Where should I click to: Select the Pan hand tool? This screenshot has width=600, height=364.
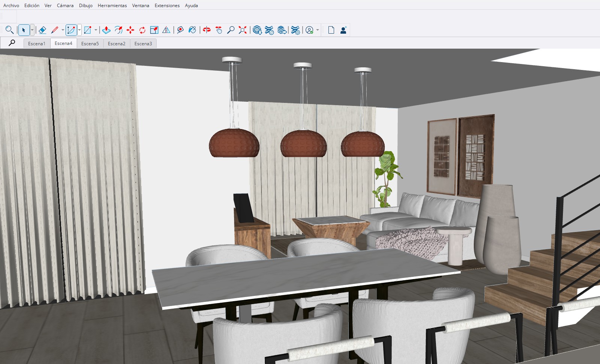[219, 30]
